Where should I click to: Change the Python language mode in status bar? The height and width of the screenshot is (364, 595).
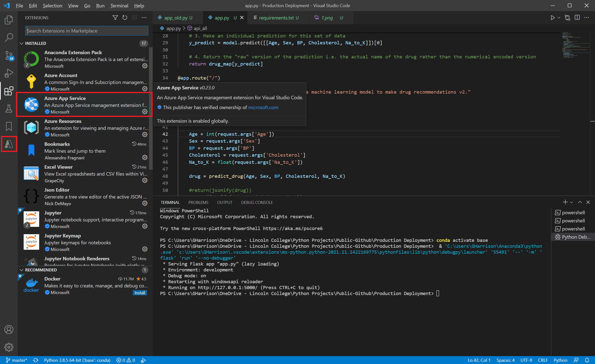point(560,360)
